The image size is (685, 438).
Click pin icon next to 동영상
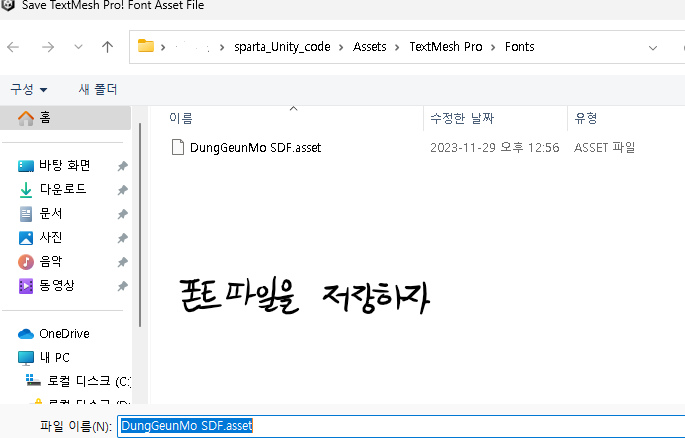123,286
